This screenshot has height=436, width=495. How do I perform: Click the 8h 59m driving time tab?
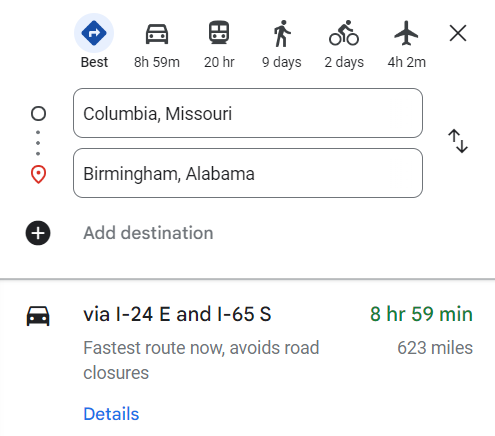point(157,62)
